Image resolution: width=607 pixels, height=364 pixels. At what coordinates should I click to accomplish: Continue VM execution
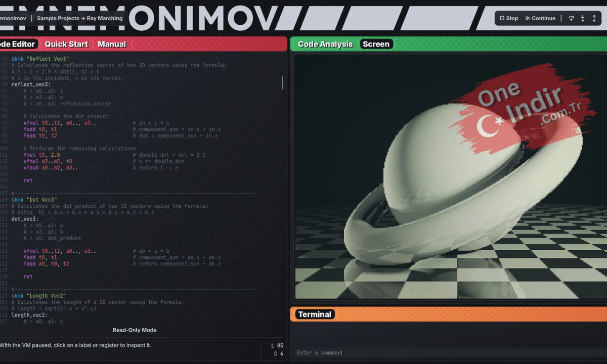[x=540, y=18]
